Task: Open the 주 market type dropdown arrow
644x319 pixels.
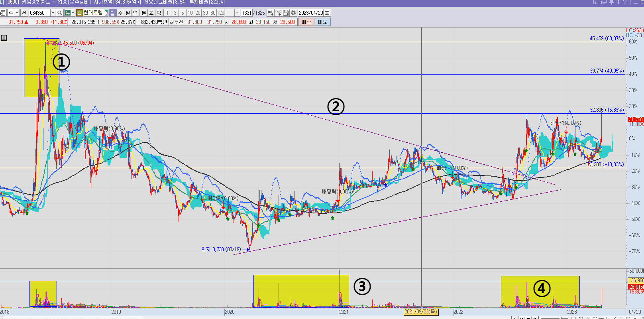Action: pos(17,13)
